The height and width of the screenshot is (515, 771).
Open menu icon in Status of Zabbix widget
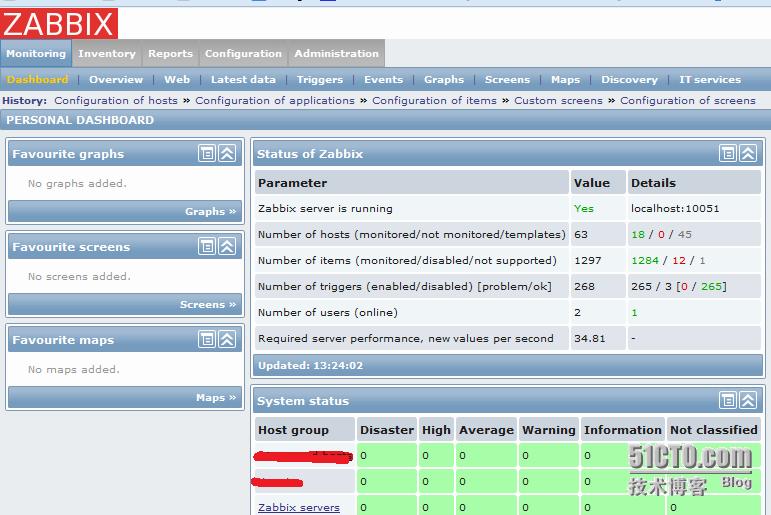pos(728,153)
